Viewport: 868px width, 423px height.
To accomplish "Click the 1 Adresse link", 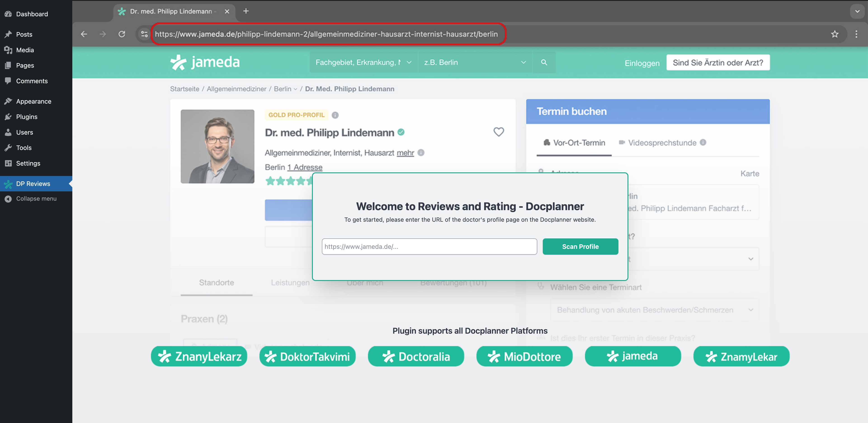I will tap(305, 167).
